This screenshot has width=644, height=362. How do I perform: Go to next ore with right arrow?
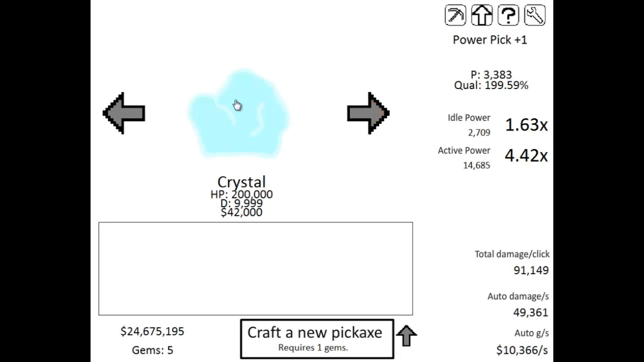368,113
